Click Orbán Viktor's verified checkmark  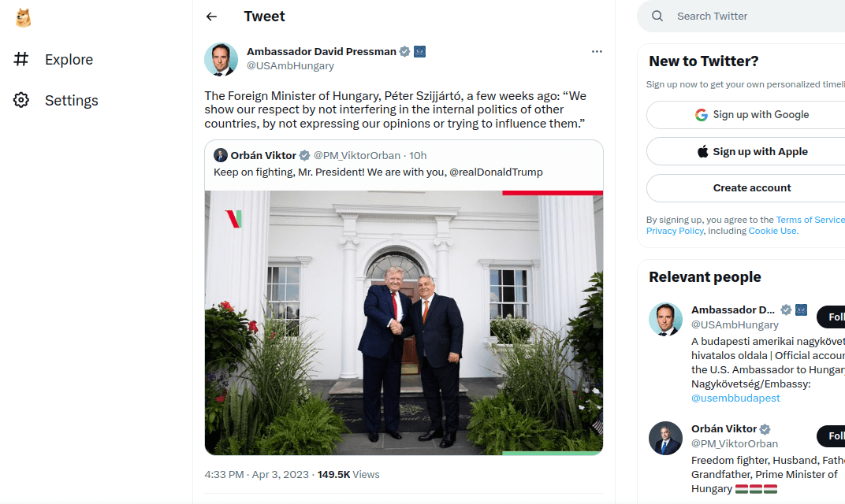(x=304, y=155)
